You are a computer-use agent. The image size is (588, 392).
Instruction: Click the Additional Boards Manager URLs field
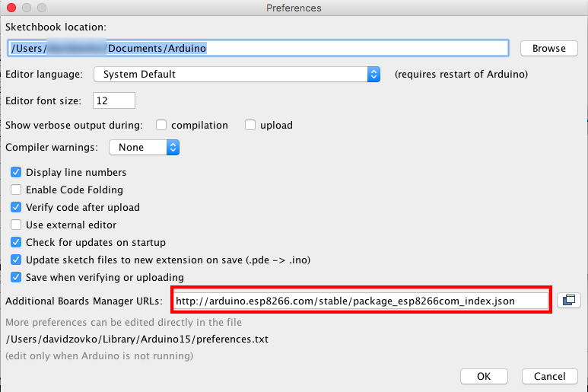361,301
